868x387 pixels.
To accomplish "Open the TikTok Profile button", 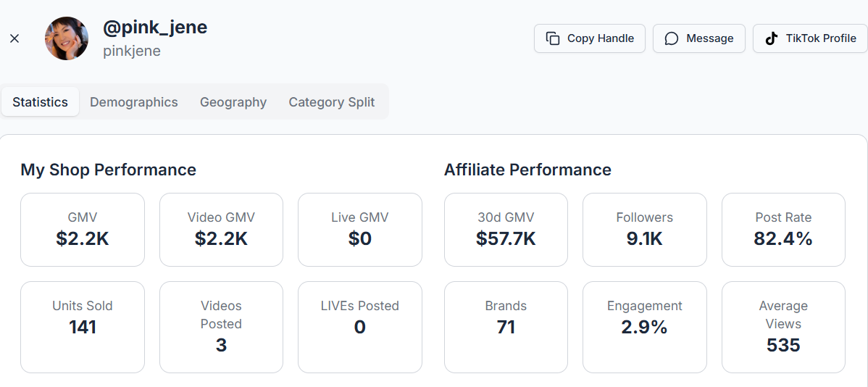I will coord(811,38).
